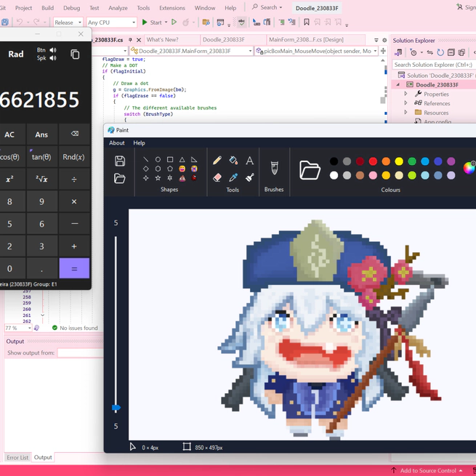This screenshot has width=476, height=476.
Task: Click the green Start debugging button
Action: pos(152,23)
